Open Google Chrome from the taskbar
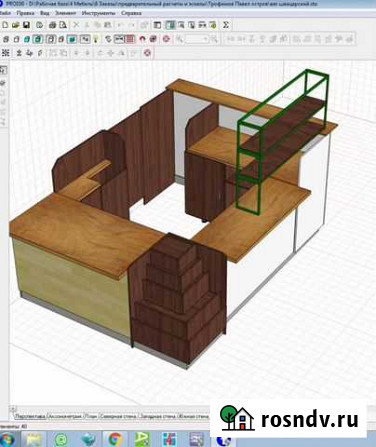 pyautogui.click(x=114, y=439)
